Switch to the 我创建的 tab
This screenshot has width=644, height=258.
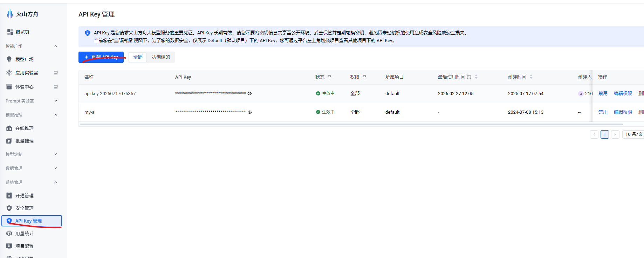161,57
